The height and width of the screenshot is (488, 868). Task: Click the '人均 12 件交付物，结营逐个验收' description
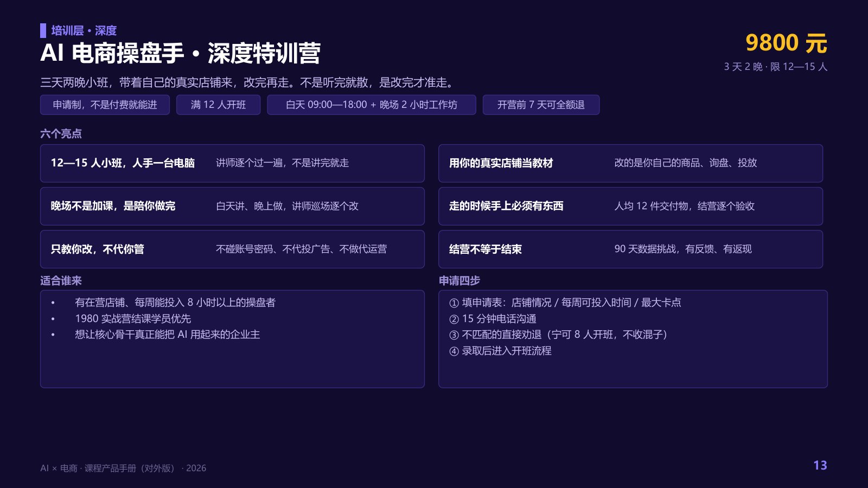(684, 206)
